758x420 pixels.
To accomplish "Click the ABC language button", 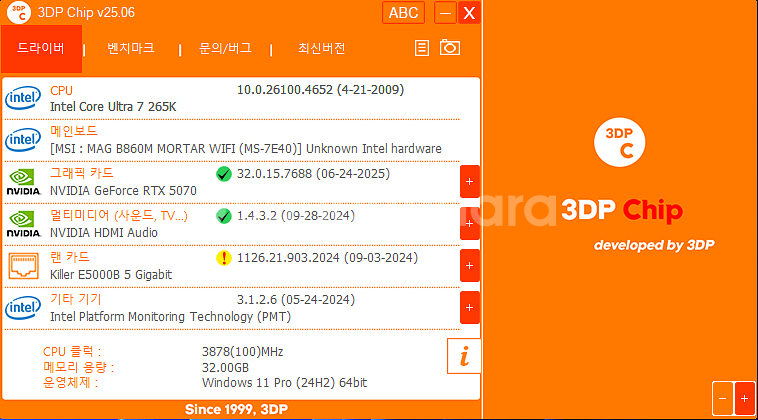I will point(404,13).
